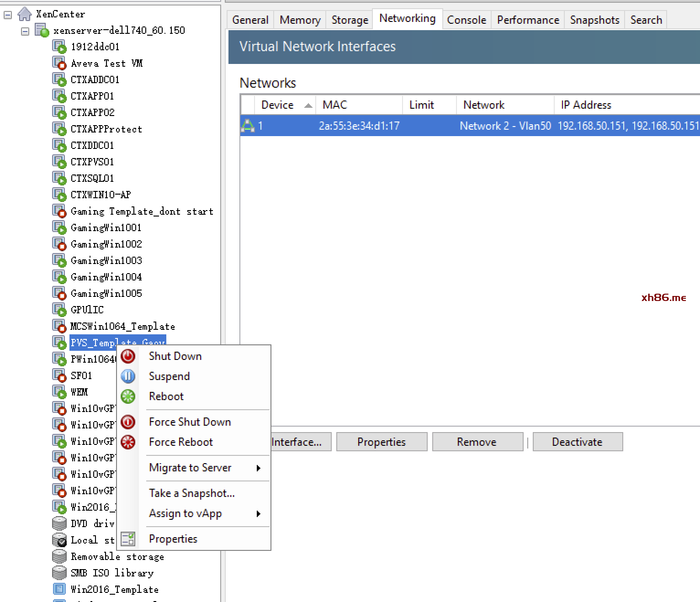Click the GPUlIC VM icon
The height and width of the screenshot is (602, 700).
tap(59, 310)
